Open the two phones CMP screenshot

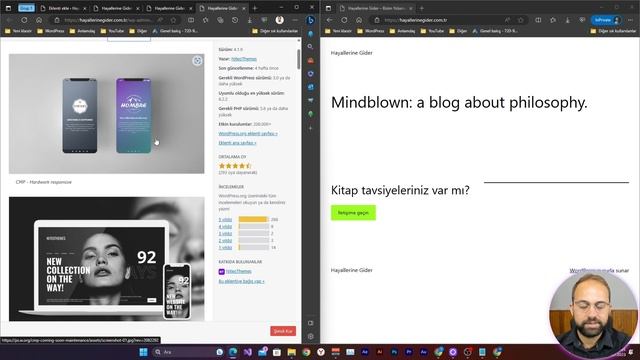107,113
